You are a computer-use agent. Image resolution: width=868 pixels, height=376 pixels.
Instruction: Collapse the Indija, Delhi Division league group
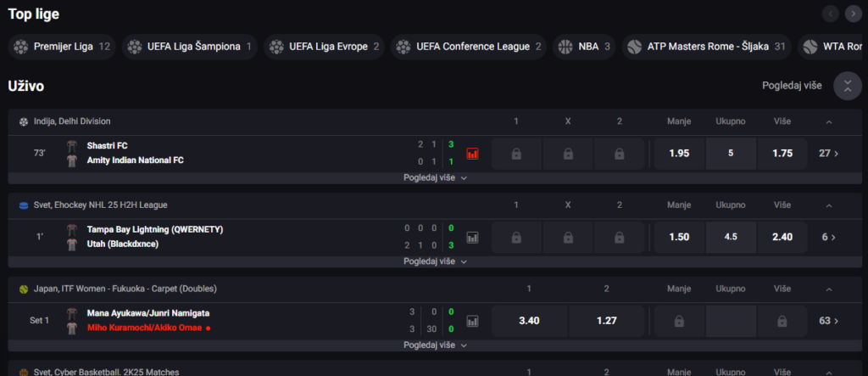(829, 121)
